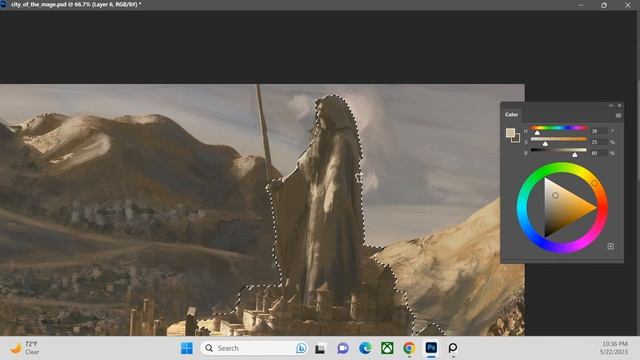Viewport: 640px width, 360px height.
Task: Select the Color panel tab
Action: click(x=511, y=115)
